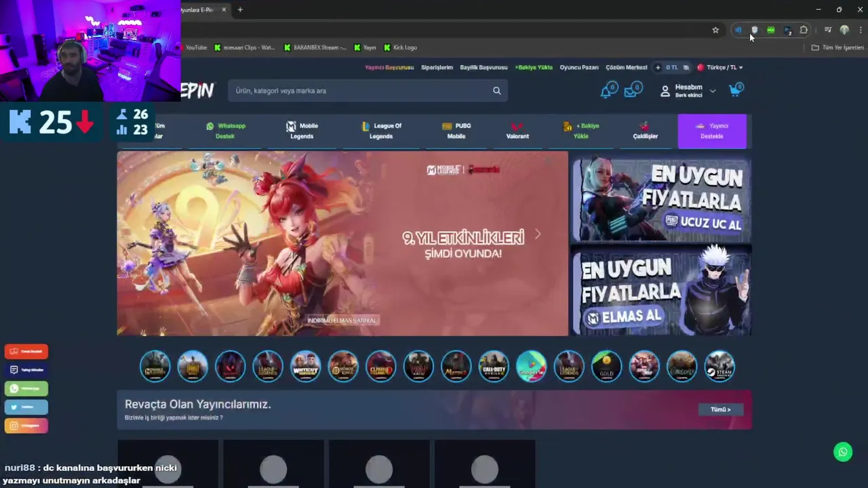Open the Steam round icon
The image size is (868, 488).
click(719, 366)
